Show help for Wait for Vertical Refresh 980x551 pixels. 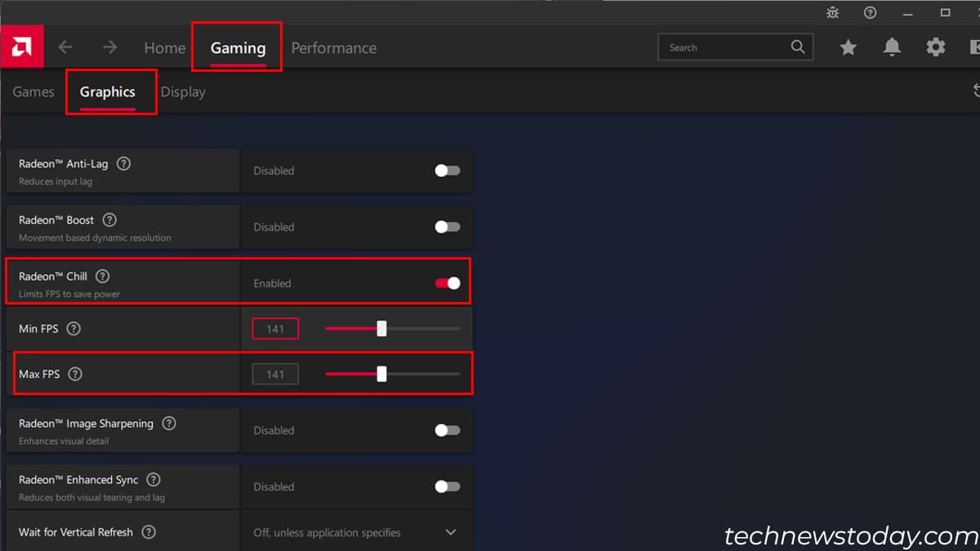point(149,532)
